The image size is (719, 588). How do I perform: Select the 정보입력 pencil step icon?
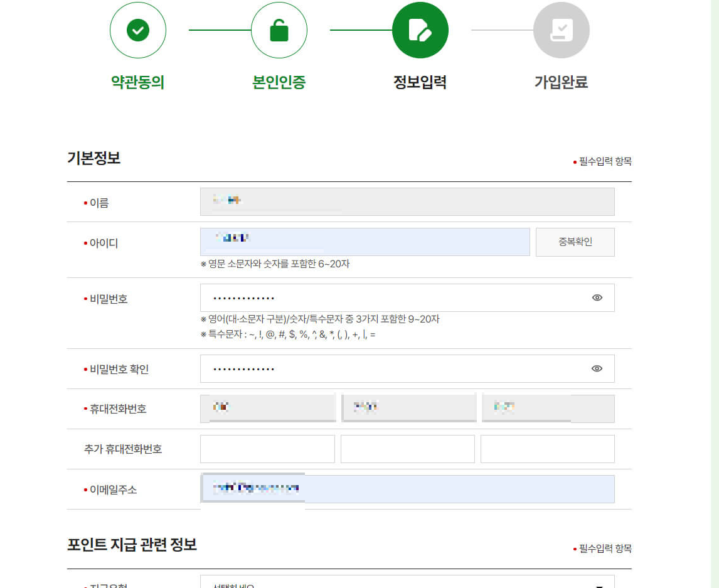tap(420, 30)
